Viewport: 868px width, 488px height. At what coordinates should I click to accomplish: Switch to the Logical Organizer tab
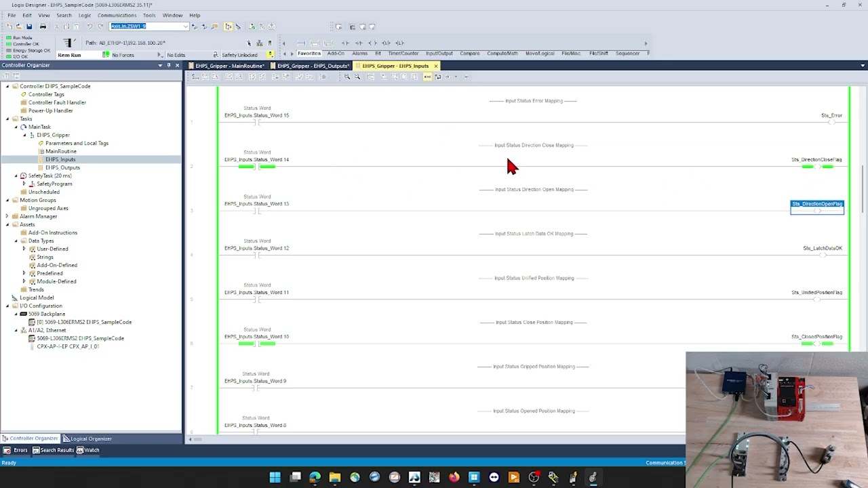tap(87, 439)
